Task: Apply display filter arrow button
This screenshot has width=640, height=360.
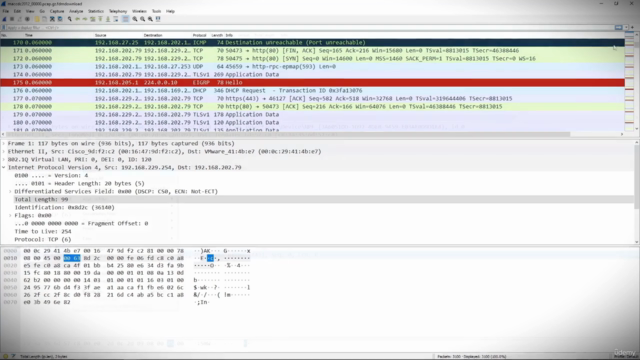Action: pos(619,27)
